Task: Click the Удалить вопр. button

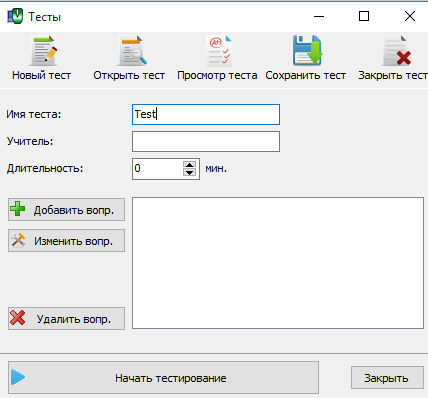Action: [66, 319]
